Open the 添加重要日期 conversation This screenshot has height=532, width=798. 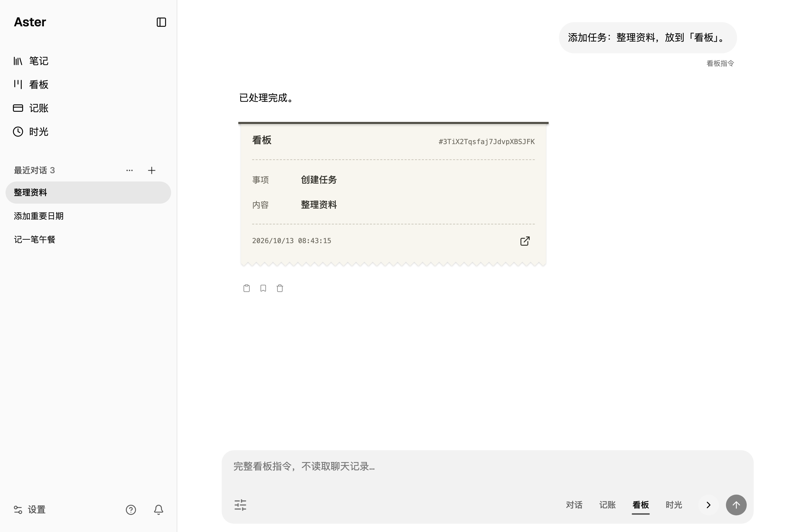(88, 216)
